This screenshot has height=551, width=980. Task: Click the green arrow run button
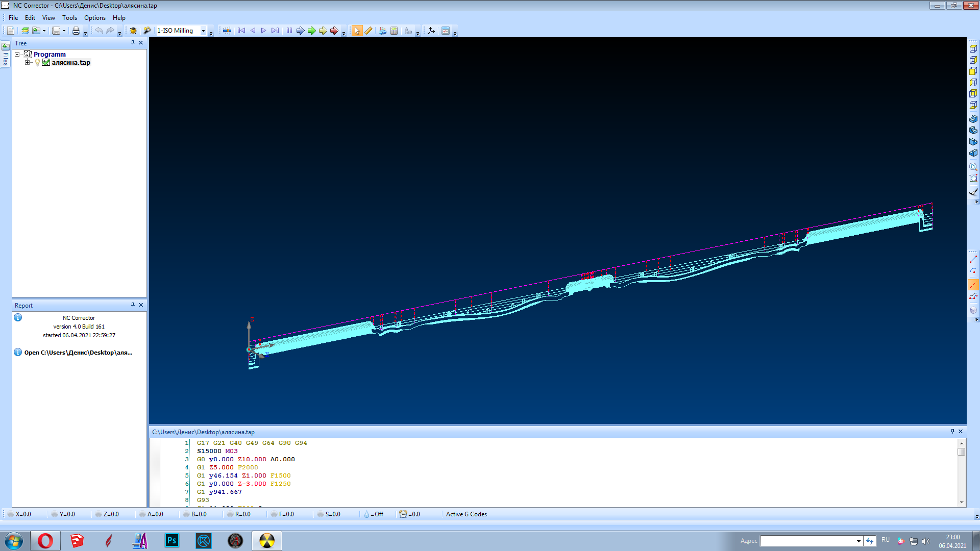[311, 31]
